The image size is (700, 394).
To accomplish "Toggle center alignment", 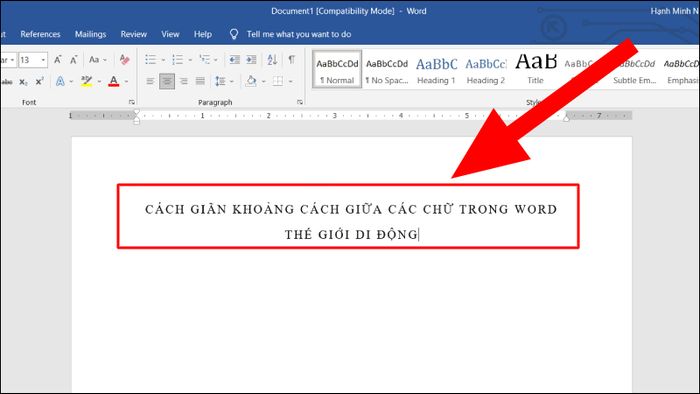I will (167, 82).
